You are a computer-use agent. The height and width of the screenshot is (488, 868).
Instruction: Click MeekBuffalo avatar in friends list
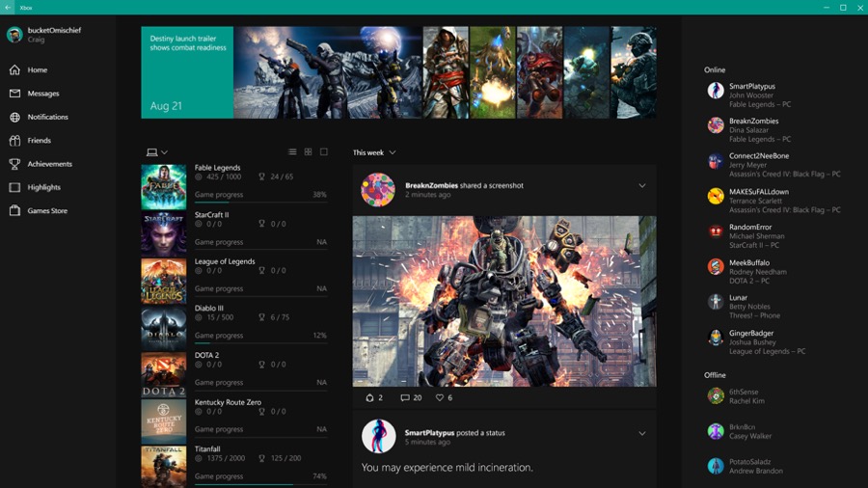tap(716, 267)
